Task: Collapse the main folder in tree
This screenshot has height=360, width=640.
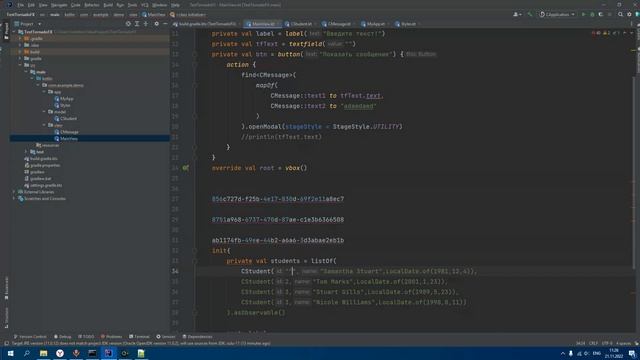Action: pyautogui.click(x=26, y=72)
